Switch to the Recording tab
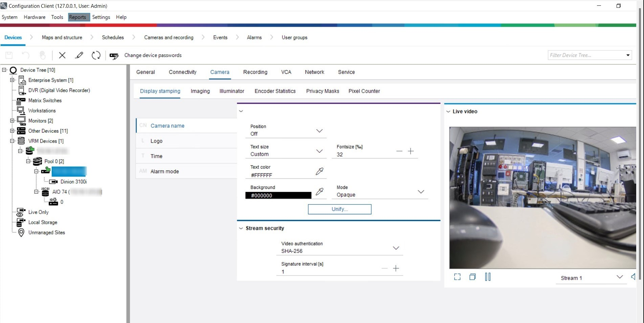Viewport: 644px width, 323px height. coord(255,72)
